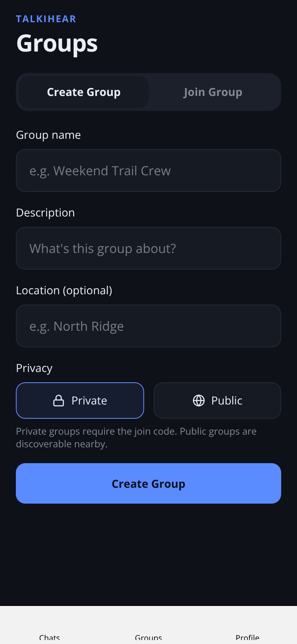Switch to the Create Group tab
The image size is (297, 644).
[x=84, y=92]
